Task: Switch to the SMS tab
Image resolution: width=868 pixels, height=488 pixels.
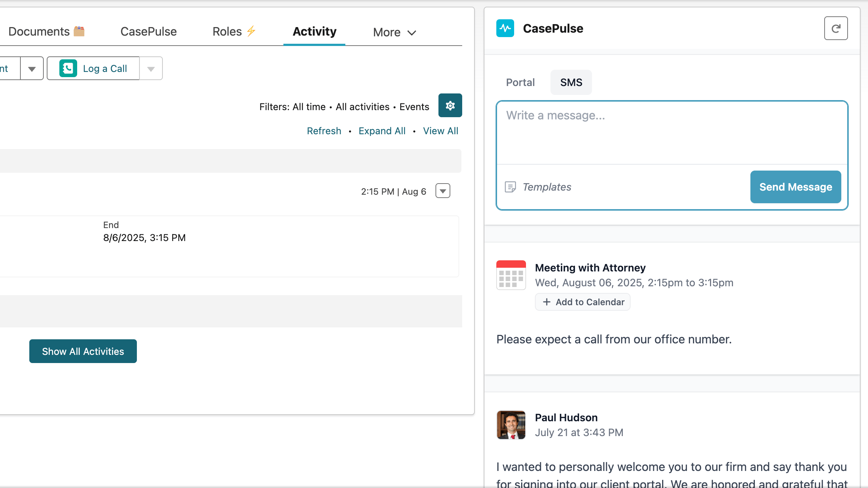Action: point(571,82)
